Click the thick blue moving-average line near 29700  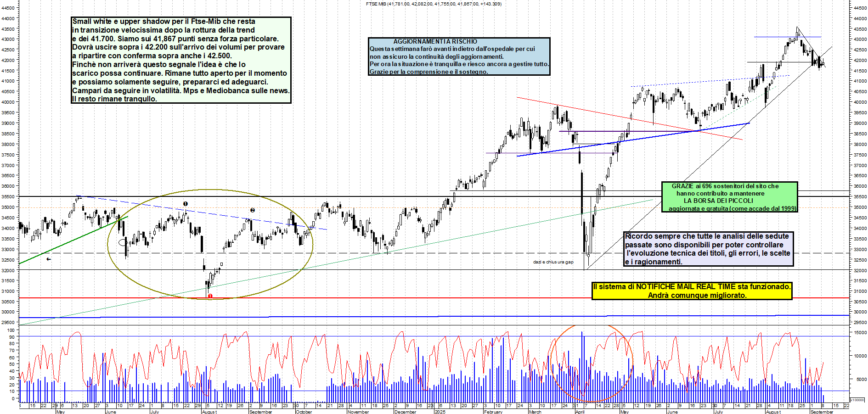click(434, 316)
